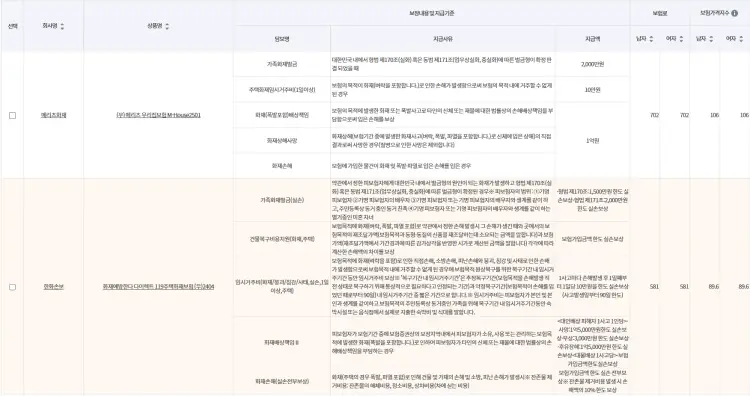Sort the table by 상품명 column arrows
Screen dimensions: 750x396
click(x=167, y=26)
